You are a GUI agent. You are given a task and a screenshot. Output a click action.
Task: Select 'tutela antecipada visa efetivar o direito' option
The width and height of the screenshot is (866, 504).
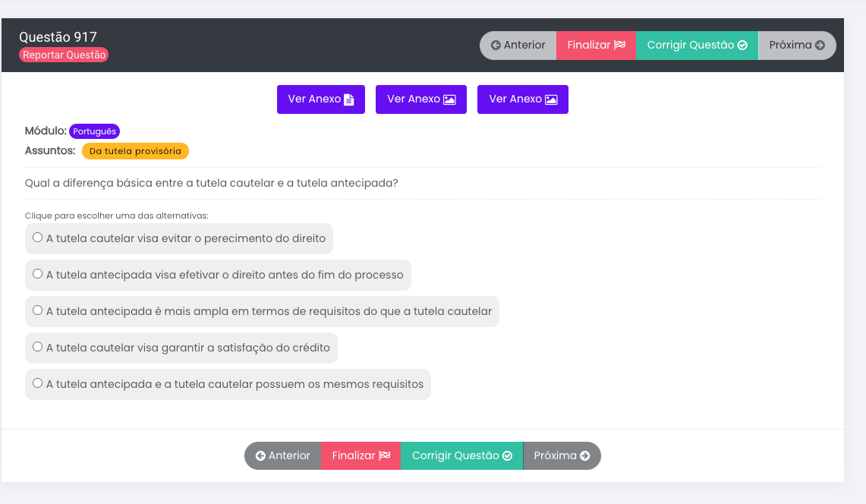coord(38,274)
